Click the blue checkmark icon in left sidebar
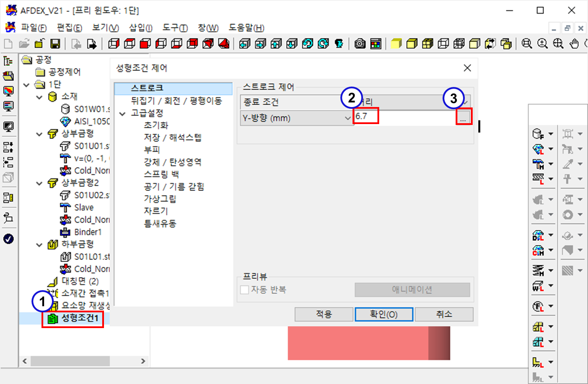 [x=8, y=239]
